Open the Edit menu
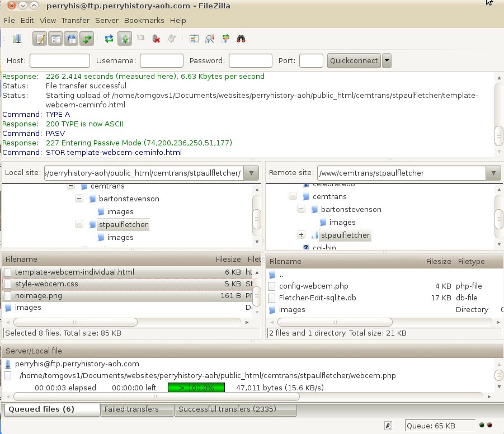Viewport: 504px width, 434px height. pyautogui.click(x=27, y=20)
